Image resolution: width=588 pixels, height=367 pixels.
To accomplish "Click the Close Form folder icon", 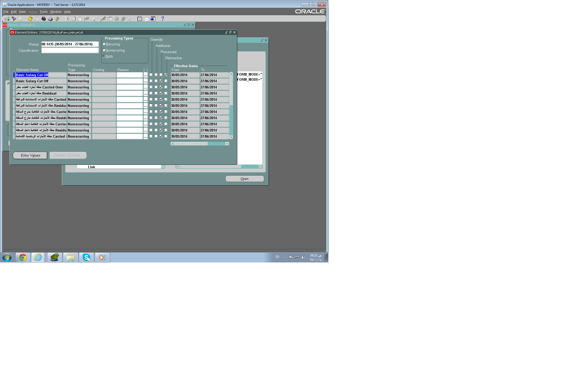I will (x=57, y=19).
